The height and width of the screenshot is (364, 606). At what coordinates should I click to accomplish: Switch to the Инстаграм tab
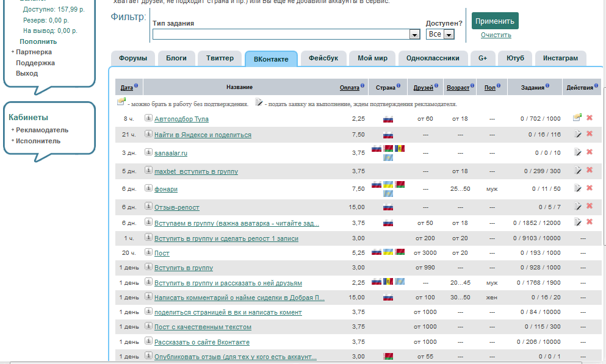click(x=560, y=59)
